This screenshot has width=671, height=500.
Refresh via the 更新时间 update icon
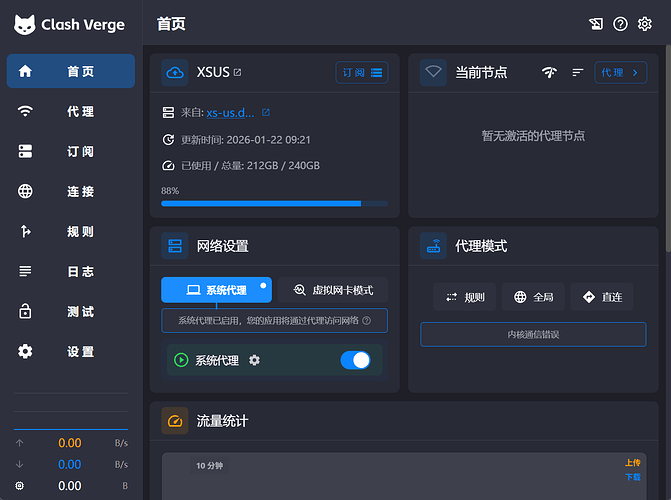pos(168,140)
